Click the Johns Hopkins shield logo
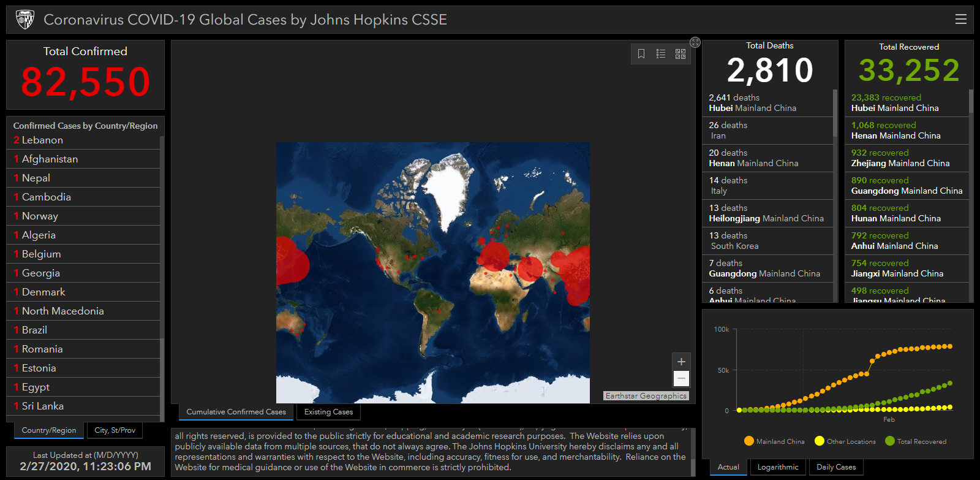 click(25, 20)
